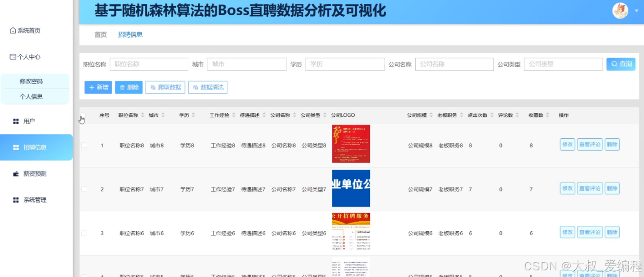Click 删除 for 职位名称8 row

(612, 144)
